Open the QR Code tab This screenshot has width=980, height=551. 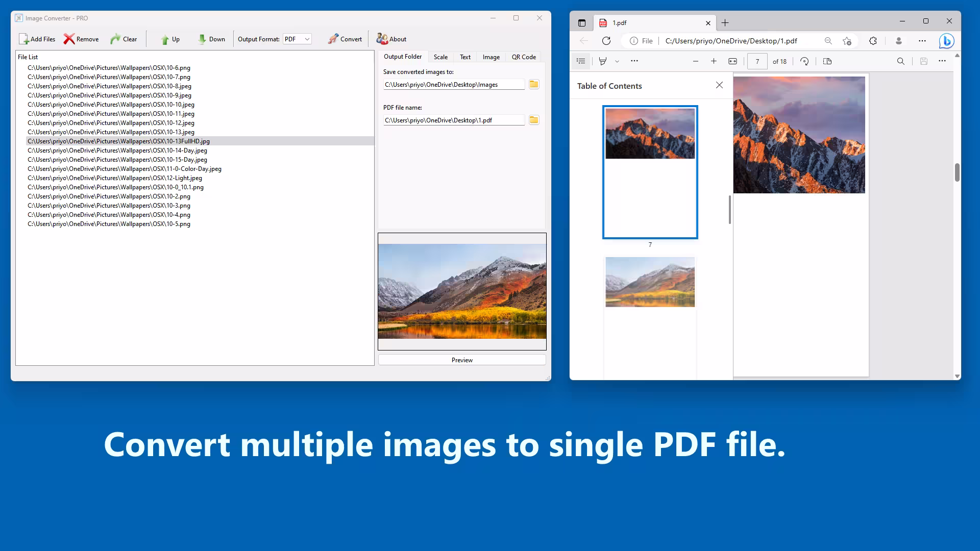[524, 57]
